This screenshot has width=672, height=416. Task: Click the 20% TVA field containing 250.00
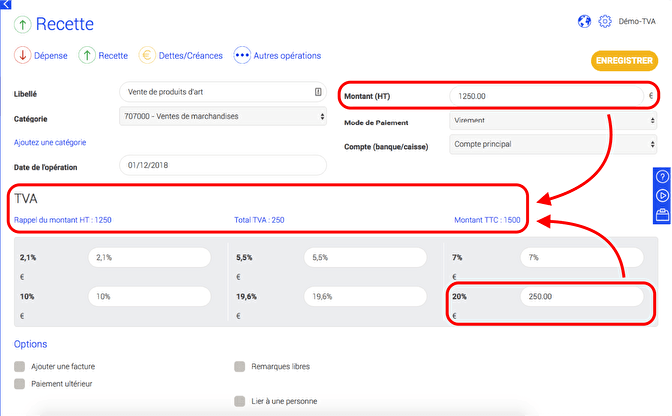coord(582,296)
